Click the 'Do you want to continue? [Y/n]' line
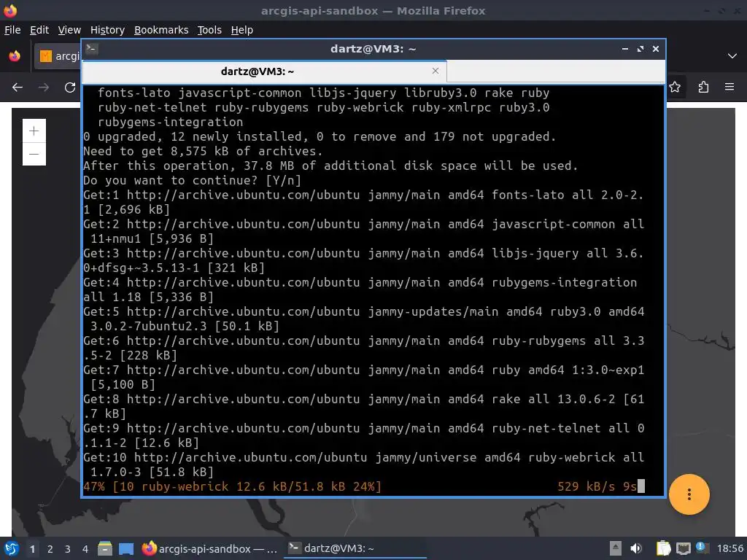Screen dimensions: 747x560 point(192,181)
